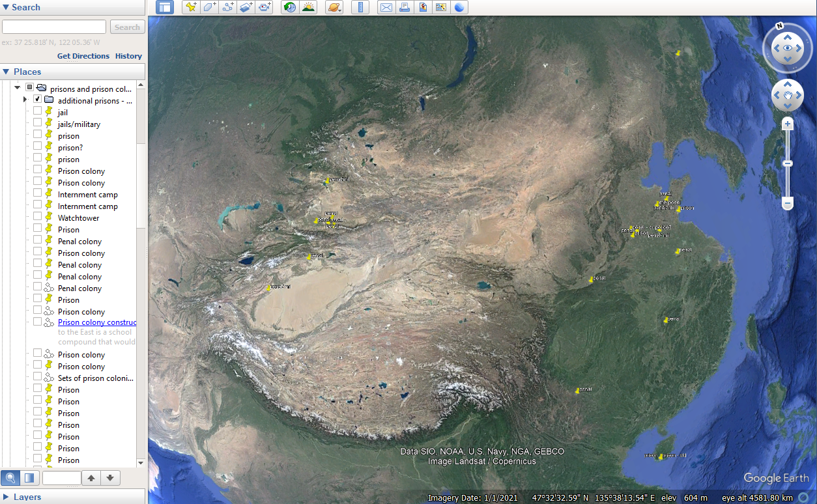Screen dimensions: 817x504
Task: Expand the 'additional prisons' folder arrow
Action: [x=25, y=100]
